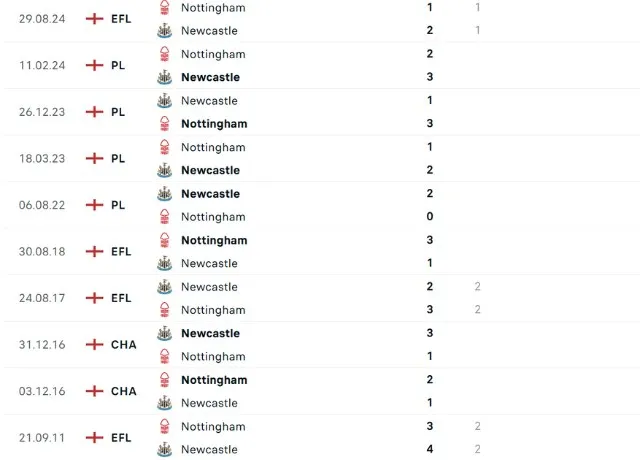640x460 pixels.
Task: Open bold Nottingham team in 26.12.23 match
Action: tap(214, 124)
